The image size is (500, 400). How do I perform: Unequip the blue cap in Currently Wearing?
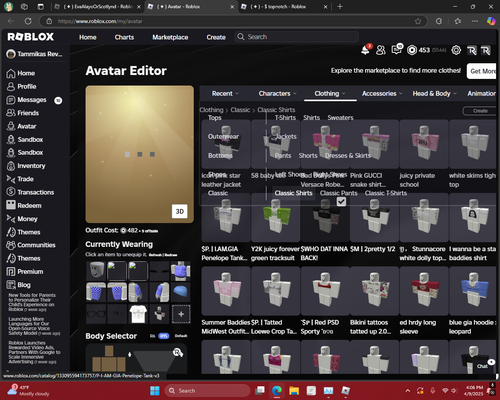point(181,292)
